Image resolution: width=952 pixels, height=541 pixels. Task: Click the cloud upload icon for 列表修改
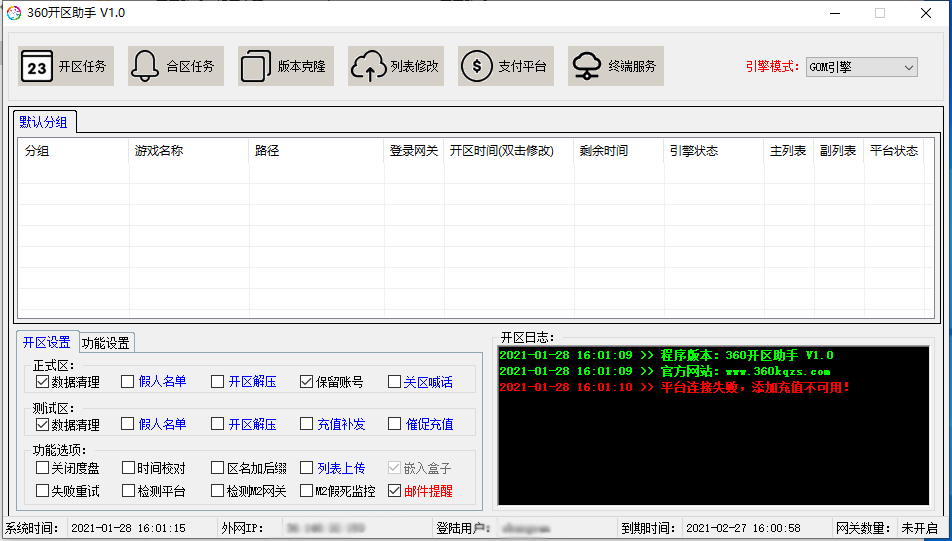click(x=368, y=66)
